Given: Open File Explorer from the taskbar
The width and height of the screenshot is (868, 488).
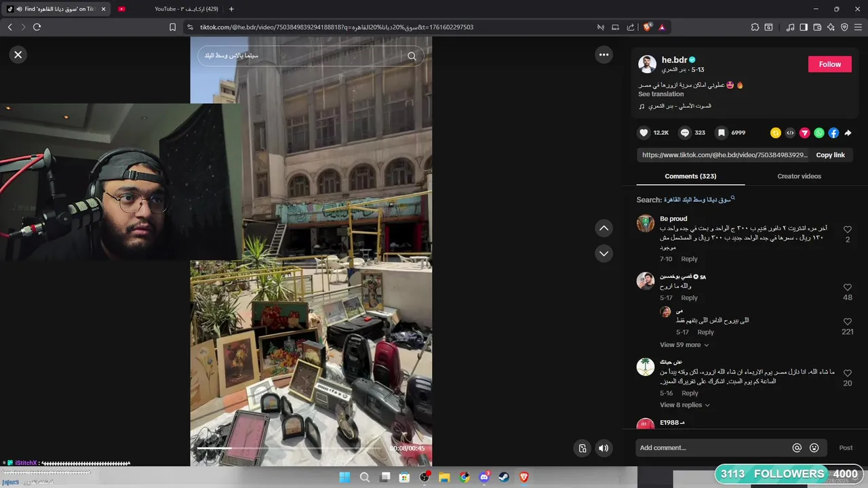Looking at the screenshot, I should click(444, 477).
